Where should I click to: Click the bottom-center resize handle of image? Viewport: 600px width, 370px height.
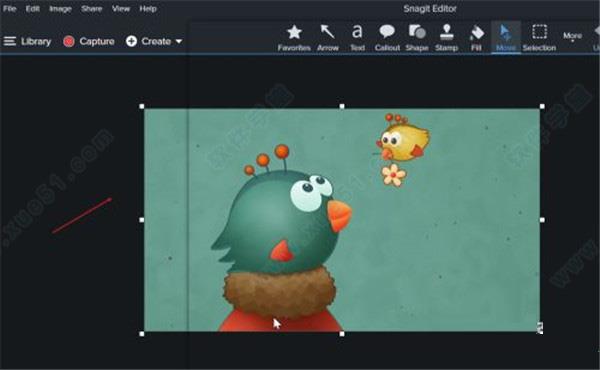[x=342, y=334]
